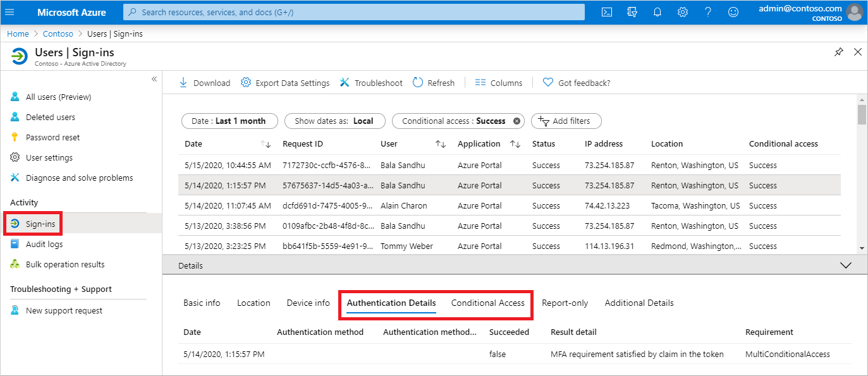The width and height of the screenshot is (868, 376).
Task: Click Add filters button
Action: (x=566, y=121)
